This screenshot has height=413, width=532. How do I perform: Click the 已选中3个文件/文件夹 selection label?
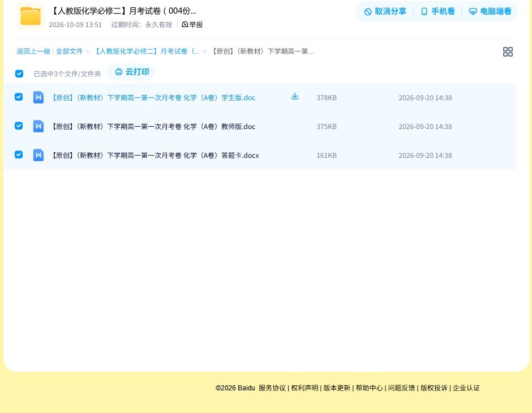coord(67,74)
